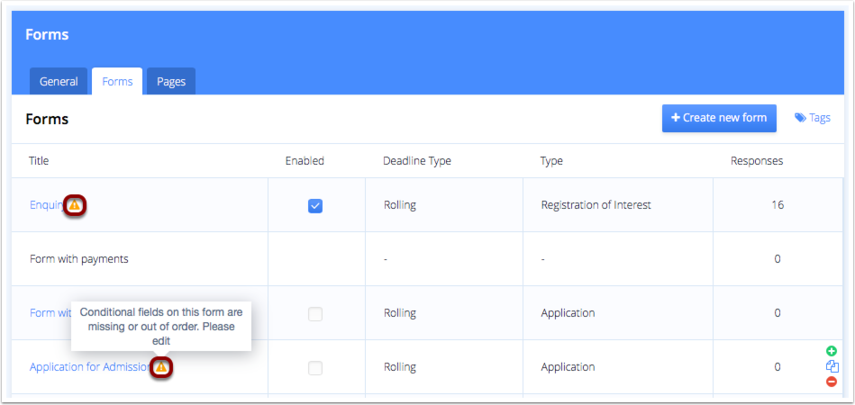Image resolution: width=855 pixels, height=405 pixels.
Task: Click the tag icon beside Tags
Action: (x=800, y=118)
